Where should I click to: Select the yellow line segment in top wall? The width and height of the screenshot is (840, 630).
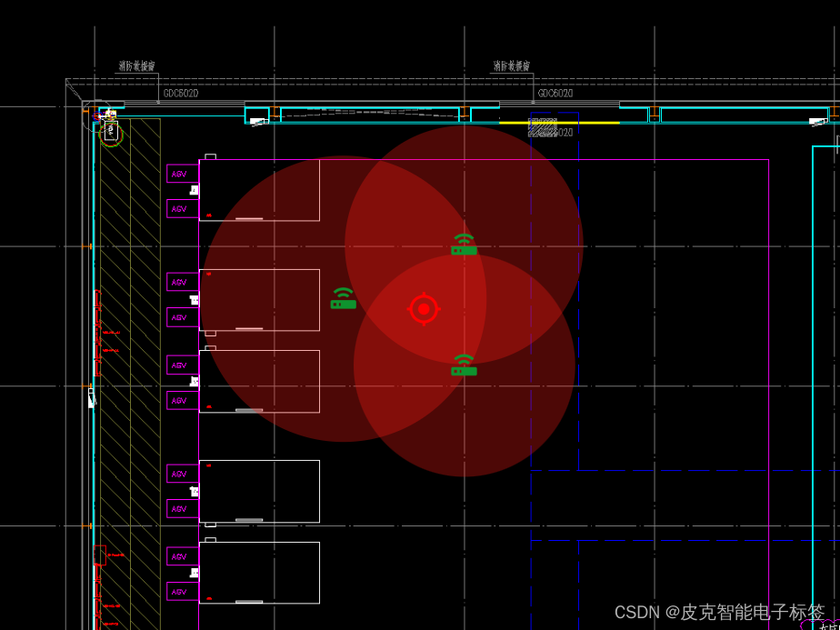coord(559,123)
